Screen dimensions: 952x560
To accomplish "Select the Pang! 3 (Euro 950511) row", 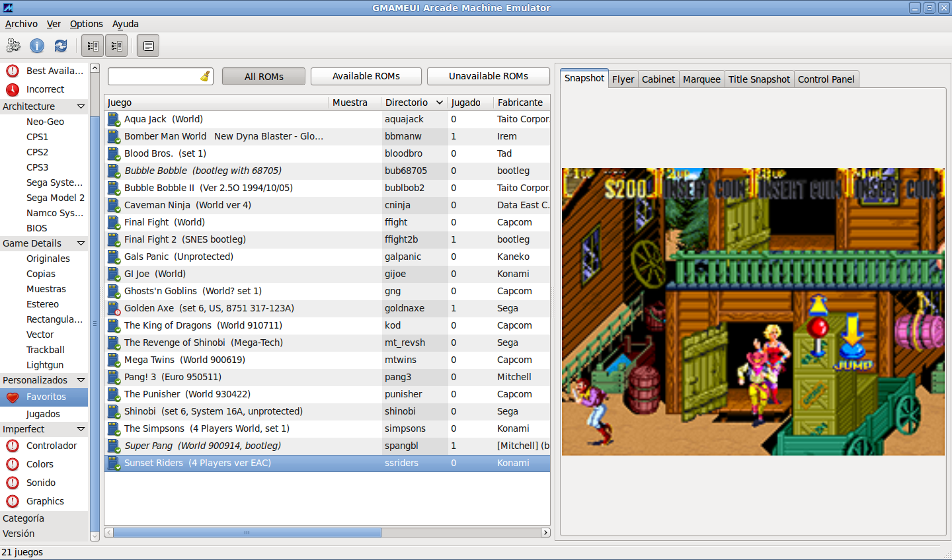I will tap(327, 378).
